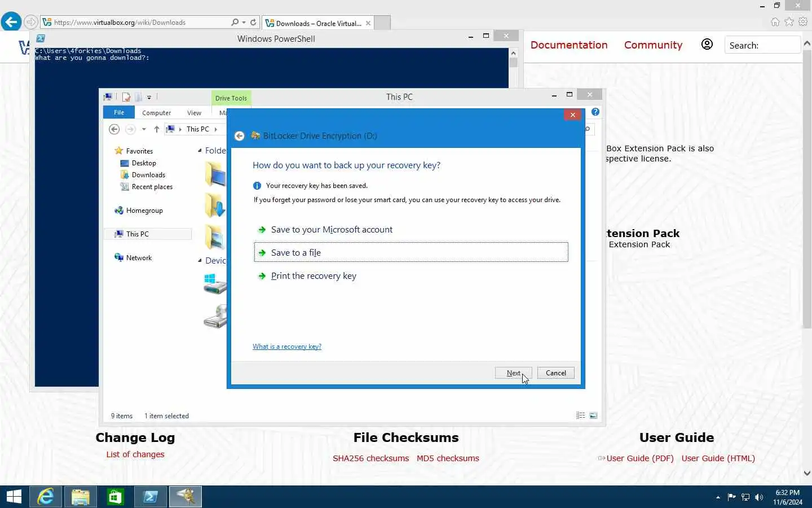
Task: Click Cancel in the BitLocker dialog
Action: [555, 373]
